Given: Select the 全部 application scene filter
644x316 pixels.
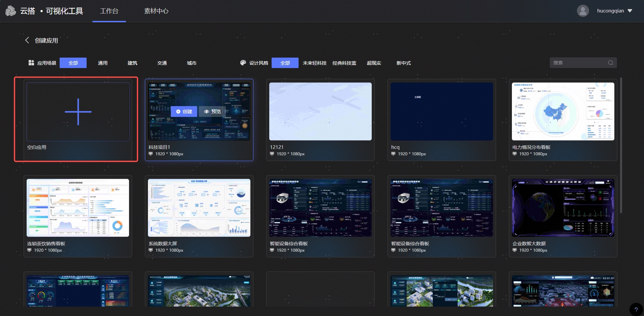Looking at the screenshot, I should click(73, 63).
